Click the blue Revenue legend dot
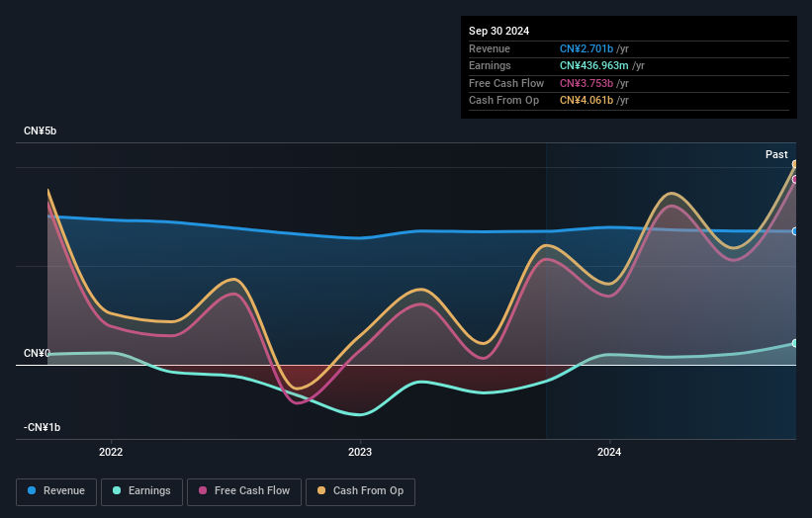 [32, 490]
